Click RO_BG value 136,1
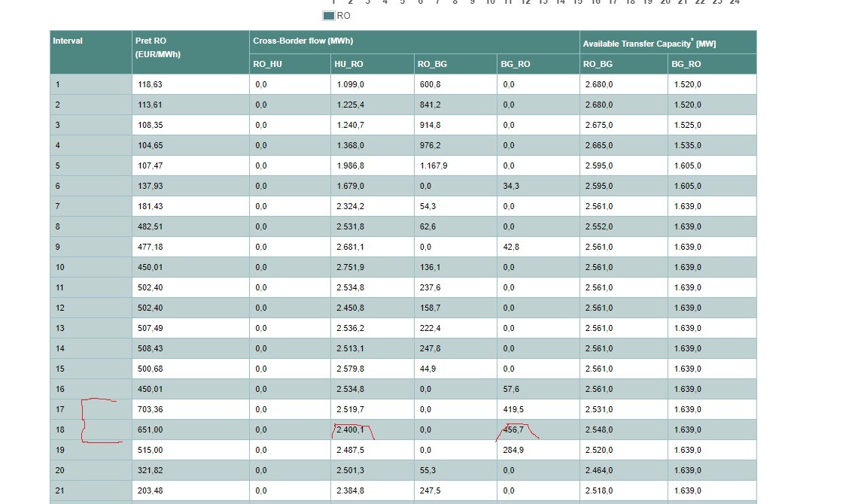This screenshot has width=867, height=504. [x=430, y=268]
